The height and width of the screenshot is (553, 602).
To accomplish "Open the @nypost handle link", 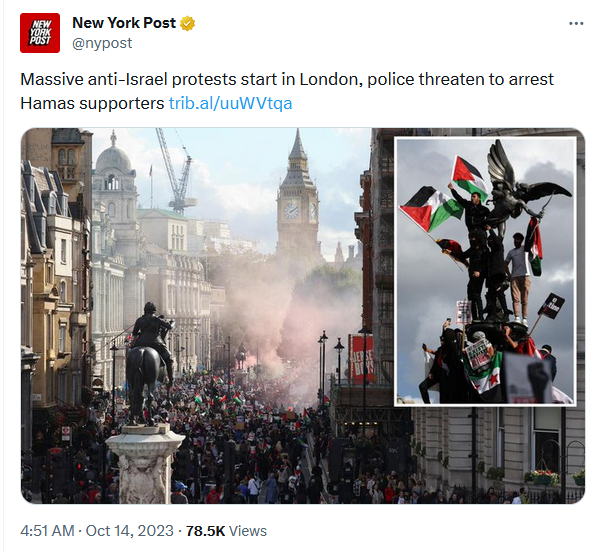I will coord(102,43).
